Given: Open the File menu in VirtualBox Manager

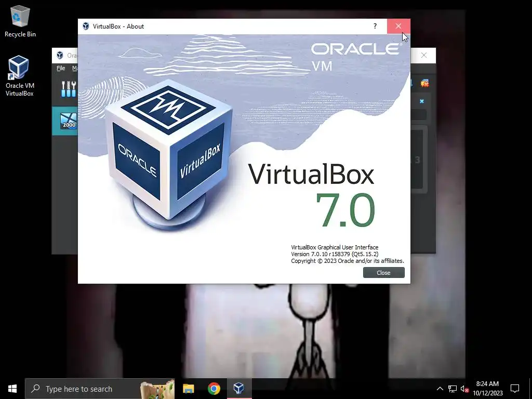Looking at the screenshot, I should pyautogui.click(x=61, y=68).
